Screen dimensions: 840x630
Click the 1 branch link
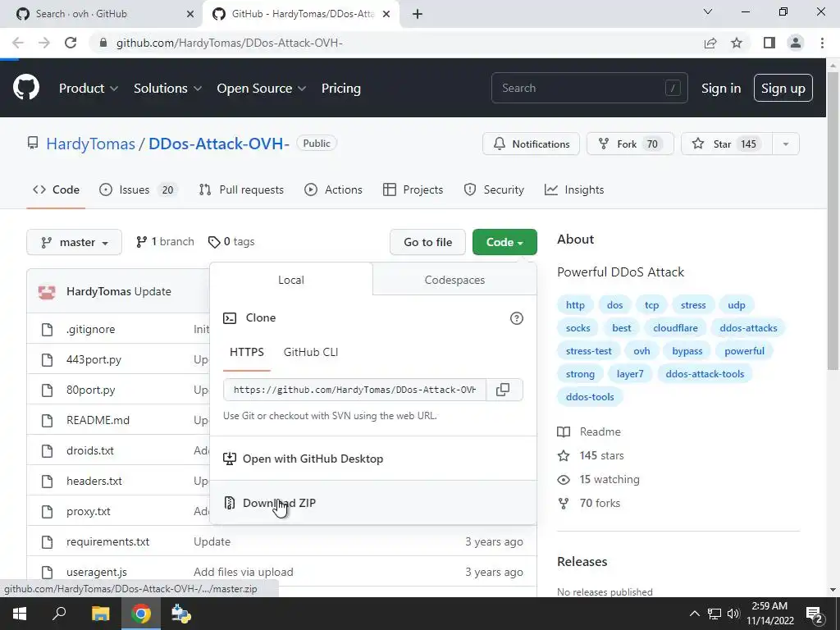tap(165, 242)
